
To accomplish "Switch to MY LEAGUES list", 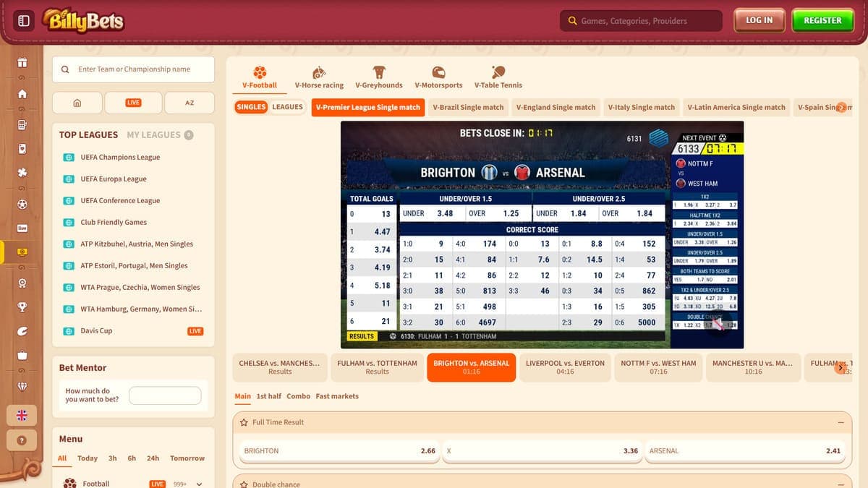I will pos(153,134).
